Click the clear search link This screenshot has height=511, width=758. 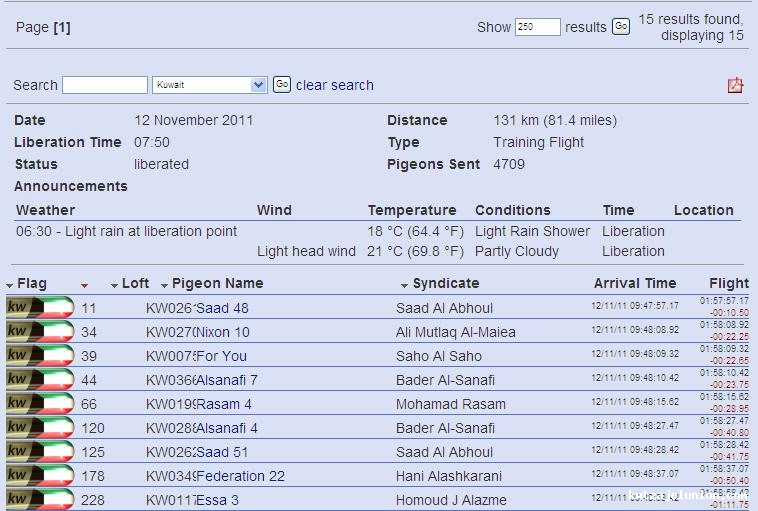point(334,85)
